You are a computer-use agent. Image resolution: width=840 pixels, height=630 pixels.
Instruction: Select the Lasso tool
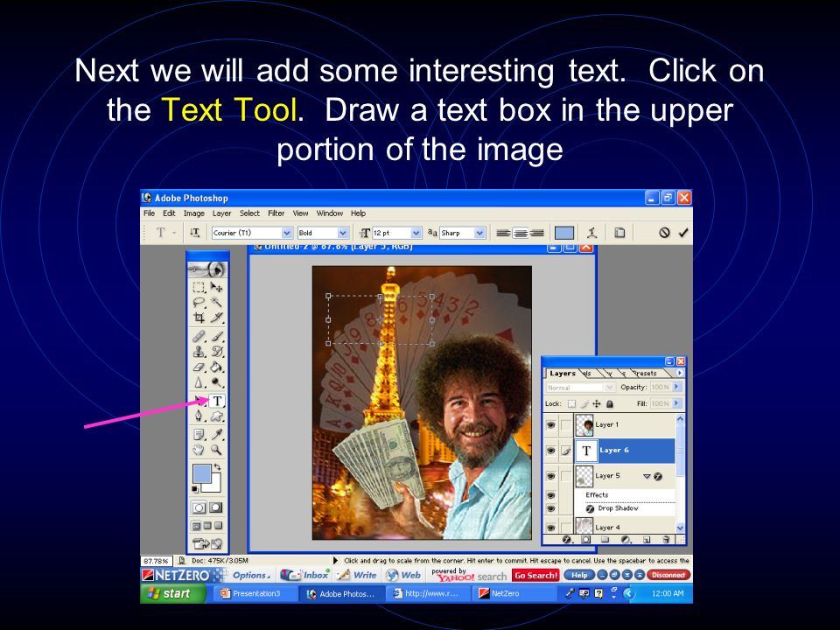click(199, 302)
